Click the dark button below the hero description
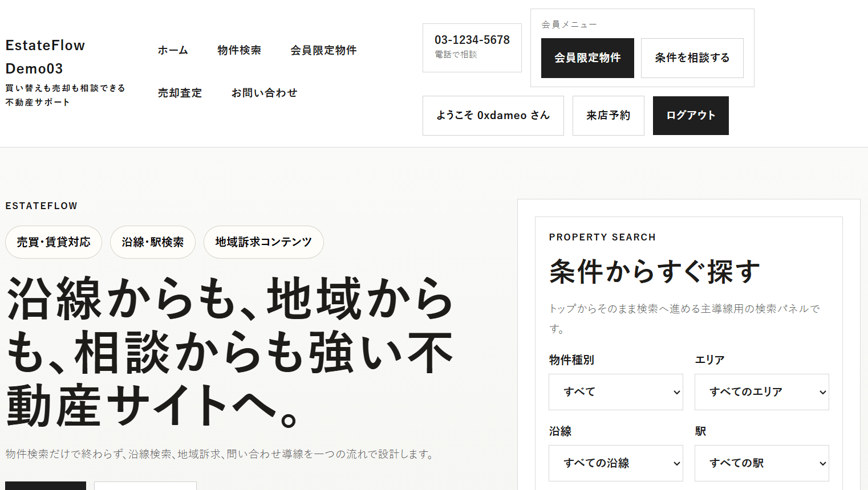Viewport: 868px width, 490px height. pos(46,486)
